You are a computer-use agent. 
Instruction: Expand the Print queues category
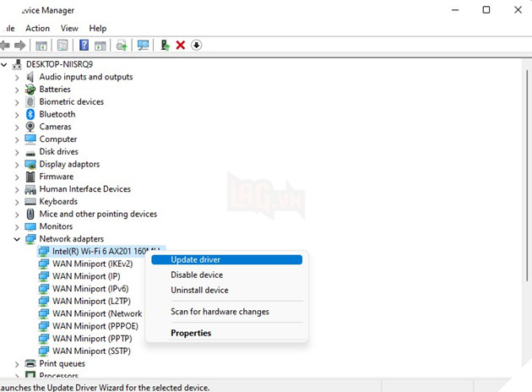(17, 364)
